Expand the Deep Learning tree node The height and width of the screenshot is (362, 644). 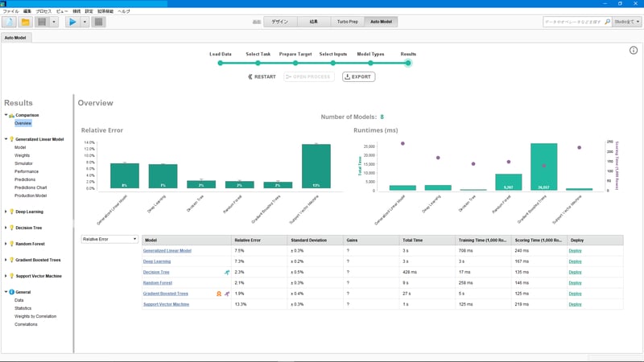6,212
